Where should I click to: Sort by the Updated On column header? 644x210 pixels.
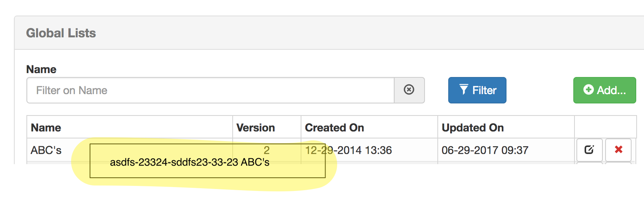(x=473, y=128)
